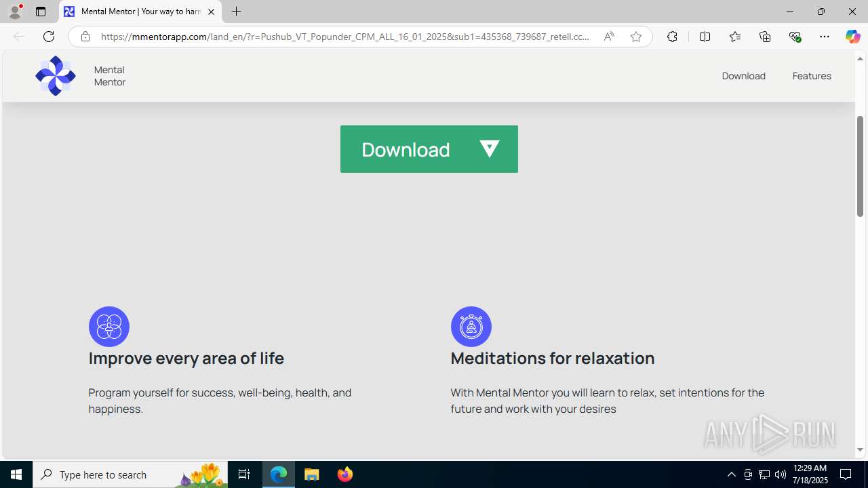Open the network status tray icon

coord(764,474)
